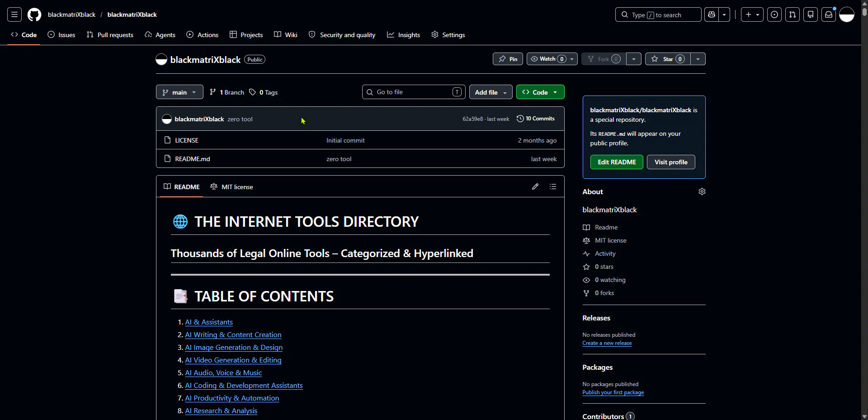Open the repositories icon in top header
The width and height of the screenshot is (868, 420).
(x=811, y=14)
